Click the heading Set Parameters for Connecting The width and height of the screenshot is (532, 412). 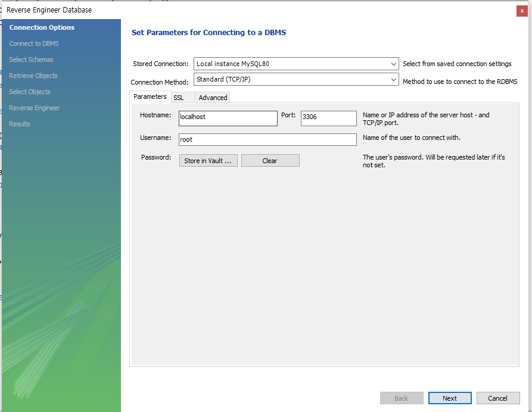click(209, 33)
